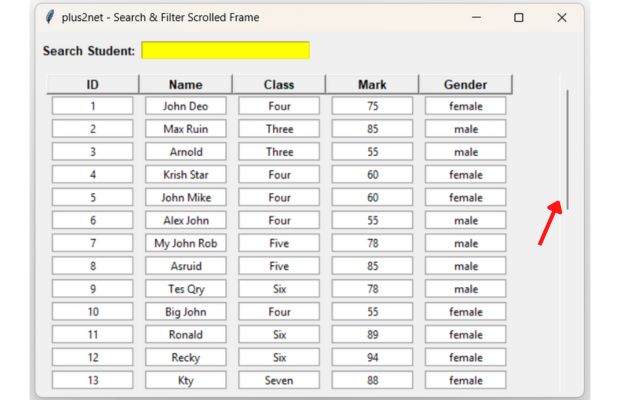Click the ID cell containing 11
Image resolution: width=620 pixels, height=400 pixels.
[x=93, y=335]
